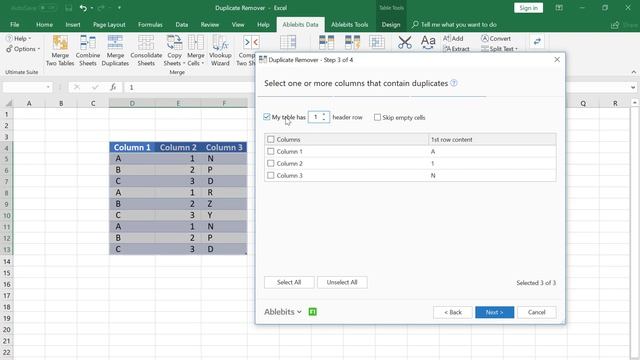The height and width of the screenshot is (360, 640).
Task: Click the formula bar cancel X icon
Action: (77, 87)
